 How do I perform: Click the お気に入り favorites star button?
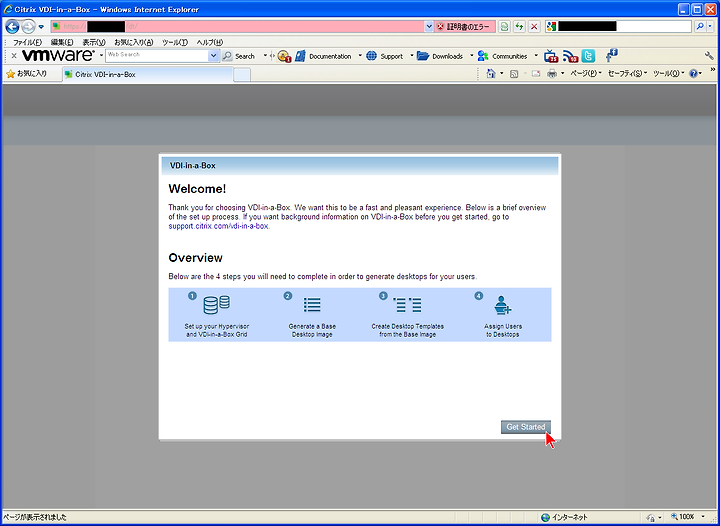[x=27, y=74]
